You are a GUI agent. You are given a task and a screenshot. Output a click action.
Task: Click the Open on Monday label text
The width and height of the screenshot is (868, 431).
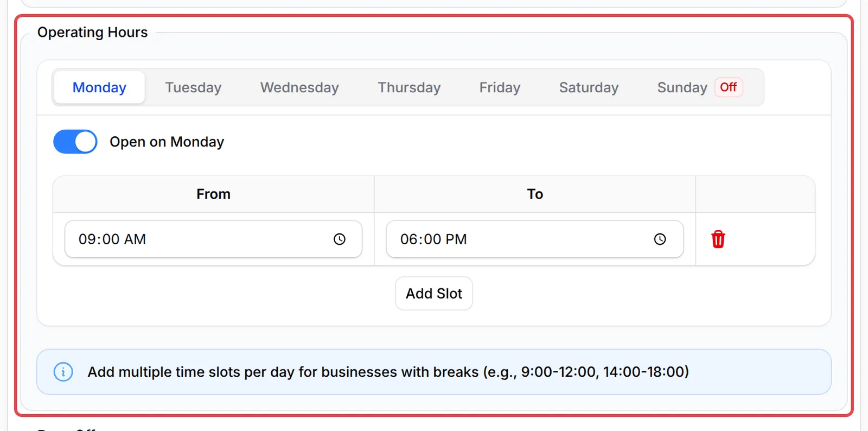(167, 142)
